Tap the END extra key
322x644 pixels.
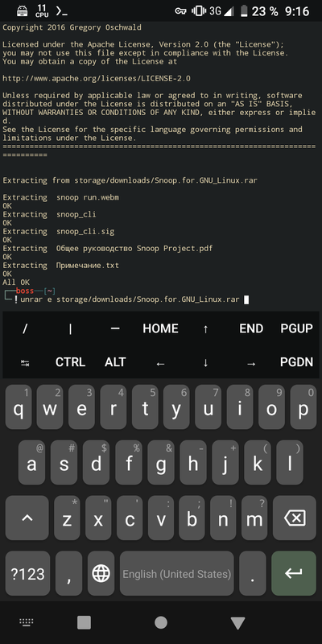[x=251, y=328]
